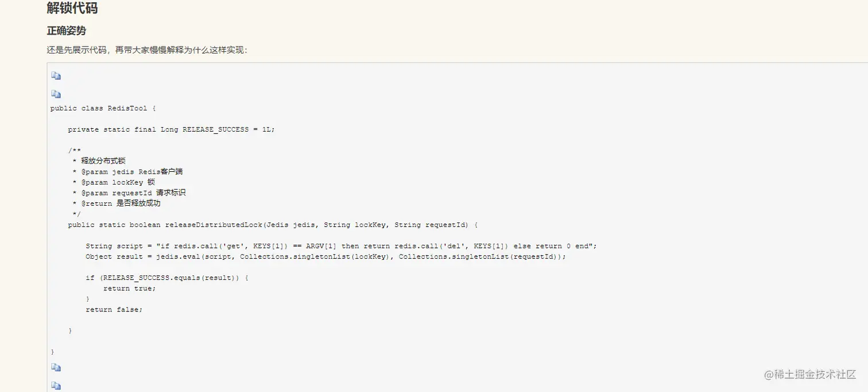Click the RELEASE_SUCCESS = 1L constant declaration
The image size is (868, 392).
[x=171, y=130]
